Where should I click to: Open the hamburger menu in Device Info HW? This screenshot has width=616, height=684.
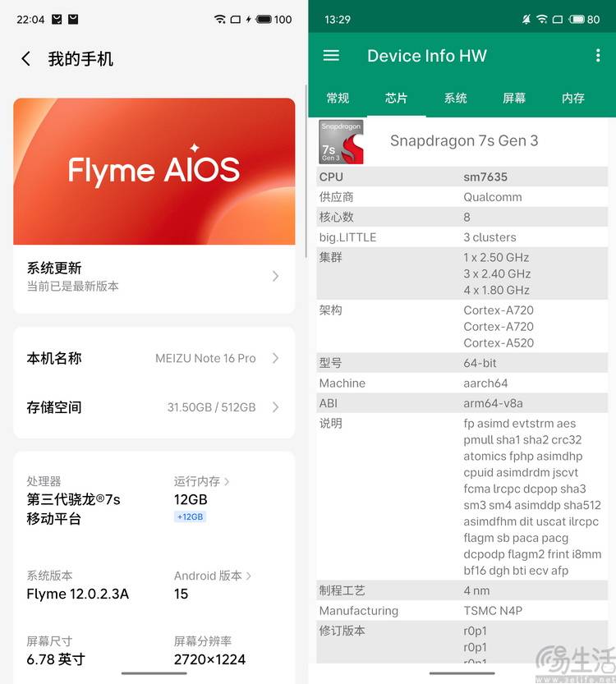[331, 55]
